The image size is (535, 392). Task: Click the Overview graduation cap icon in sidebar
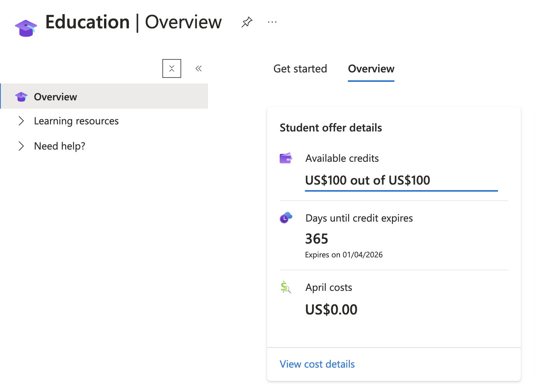(21, 96)
